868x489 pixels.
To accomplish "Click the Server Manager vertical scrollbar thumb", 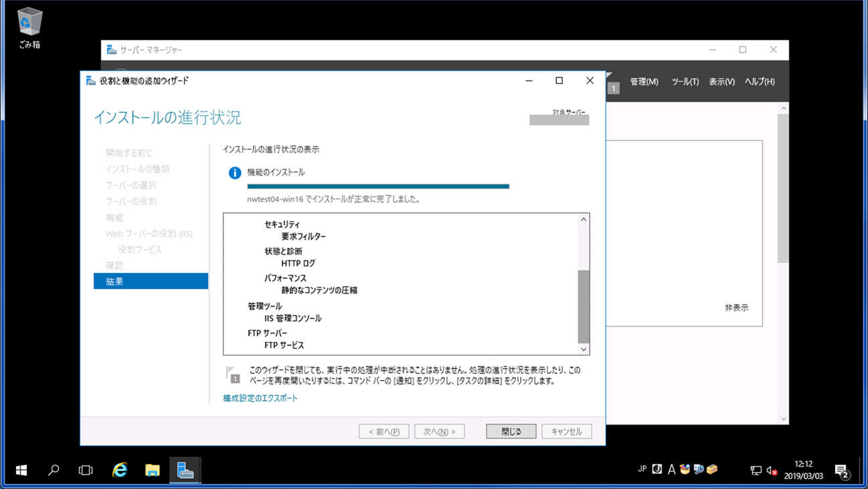I will tap(783, 188).
